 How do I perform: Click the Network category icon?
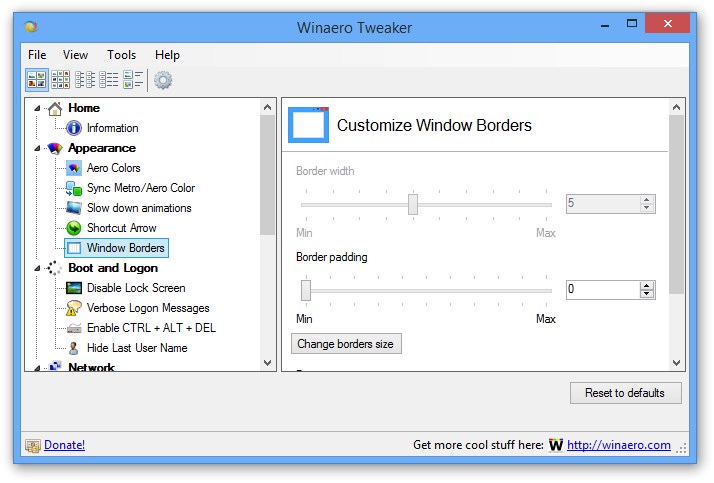click(55, 366)
